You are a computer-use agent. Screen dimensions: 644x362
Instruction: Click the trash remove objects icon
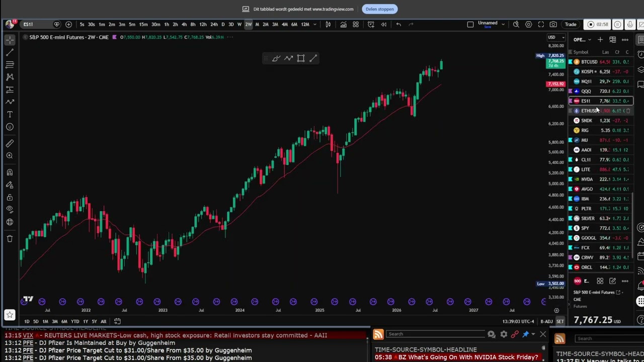pos(10,238)
